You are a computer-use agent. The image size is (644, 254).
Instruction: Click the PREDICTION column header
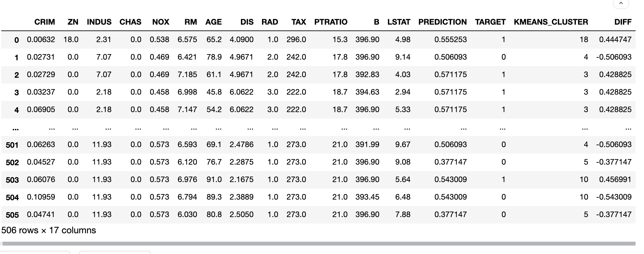point(442,22)
